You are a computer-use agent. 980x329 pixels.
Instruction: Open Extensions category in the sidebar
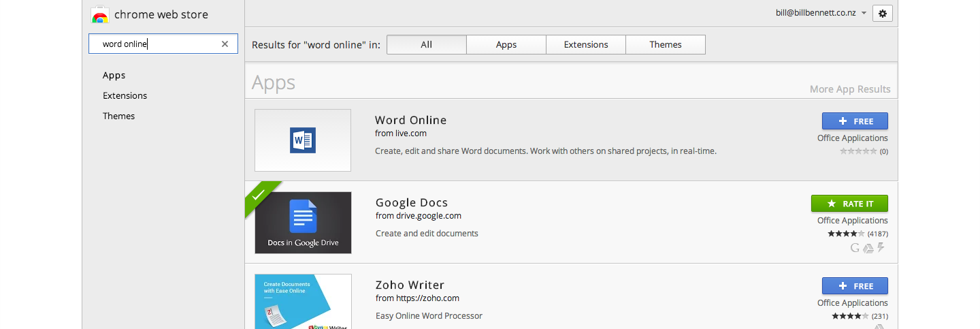click(x=125, y=95)
